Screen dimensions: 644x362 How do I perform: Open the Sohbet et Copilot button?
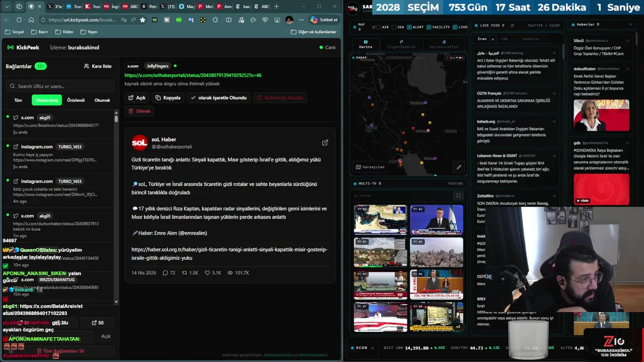pos(324,20)
